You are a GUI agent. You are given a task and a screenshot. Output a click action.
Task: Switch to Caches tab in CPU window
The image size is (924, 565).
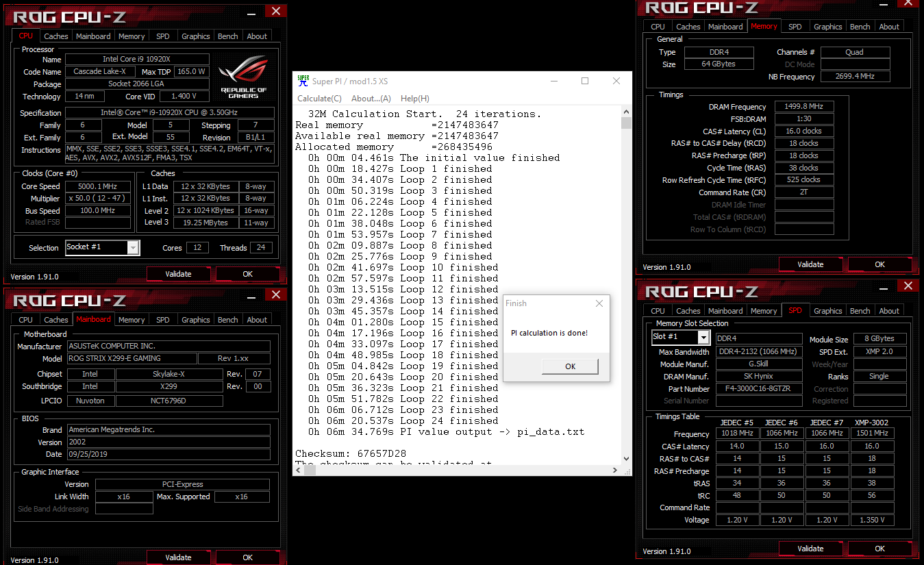click(55, 36)
